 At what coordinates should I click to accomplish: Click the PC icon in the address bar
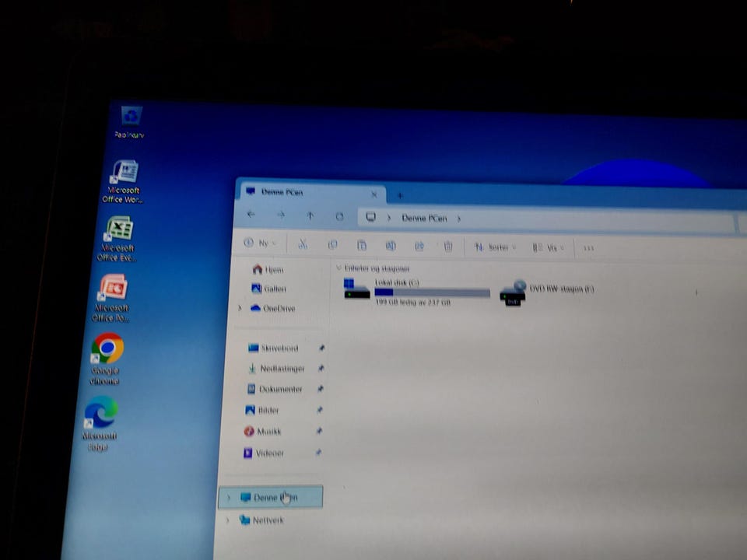(370, 217)
